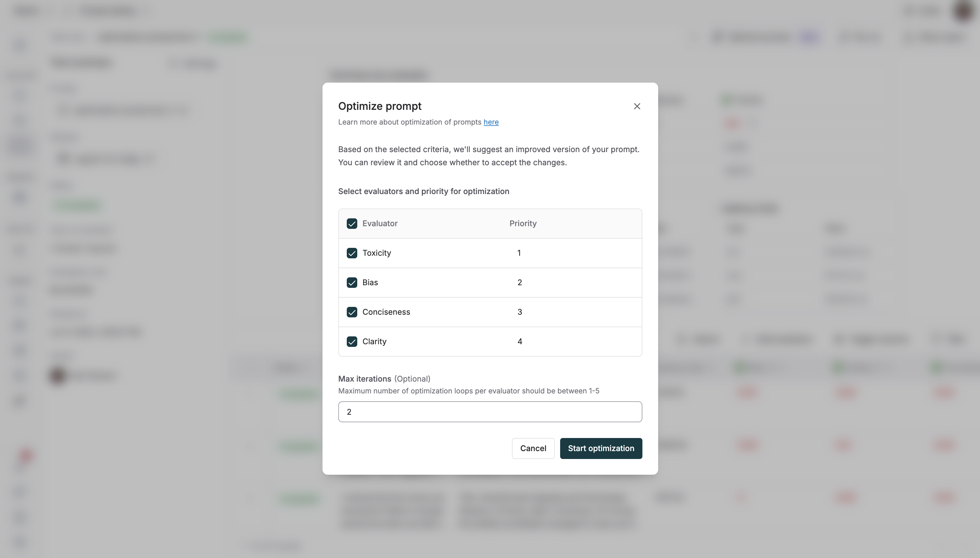Select the priority value next to Toxicity
Image resolution: width=980 pixels, height=558 pixels.
coord(519,253)
